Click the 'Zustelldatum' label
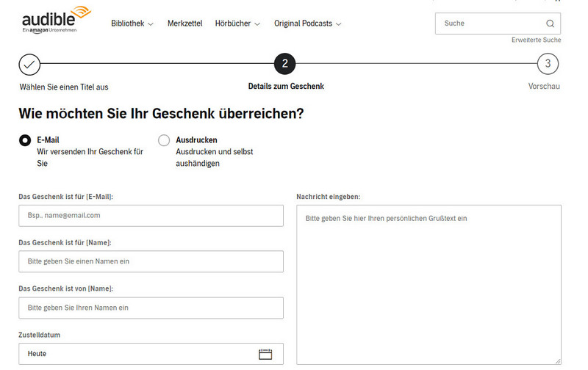The image size is (588, 370). pyautogui.click(x=40, y=335)
